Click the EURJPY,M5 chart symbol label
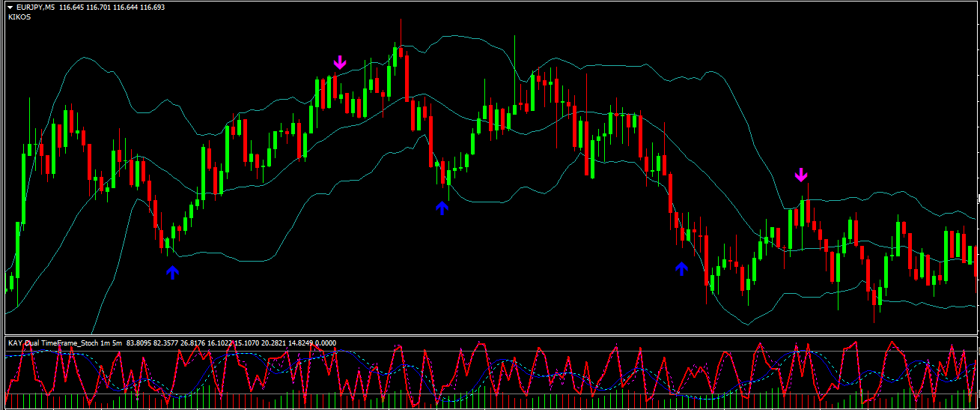The image size is (980, 410). pos(37,7)
